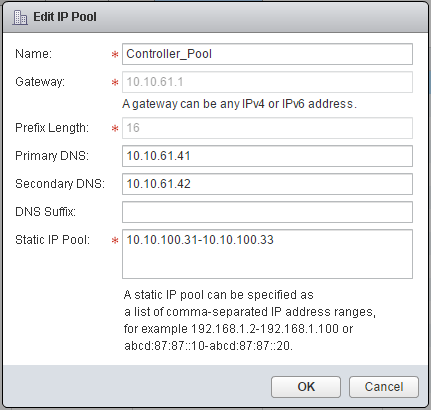The width and height of the screenshot is (431, 410).
Task: Click the required asterisk beside Gateway
Action: pyautogui.click(x=115, y=82)
